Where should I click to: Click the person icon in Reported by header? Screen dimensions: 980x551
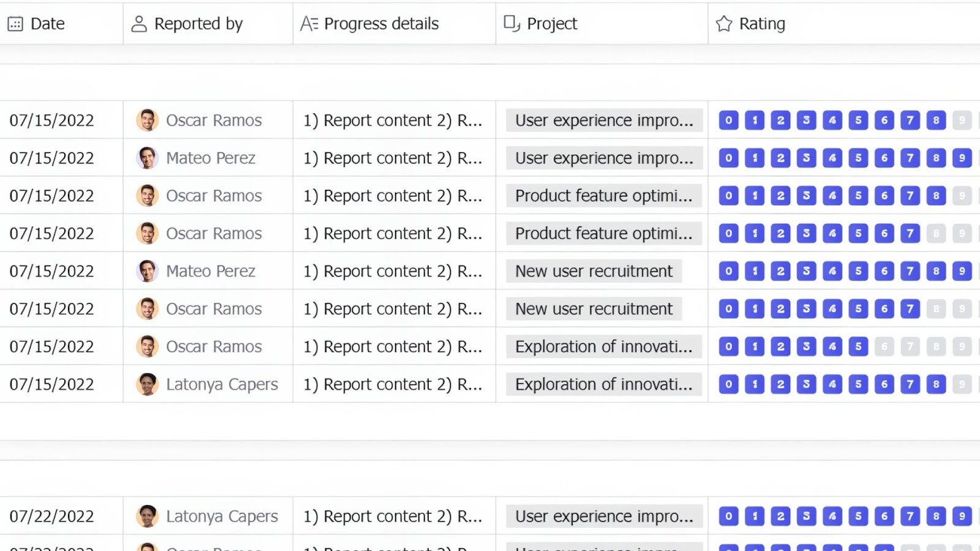(139, 23)
